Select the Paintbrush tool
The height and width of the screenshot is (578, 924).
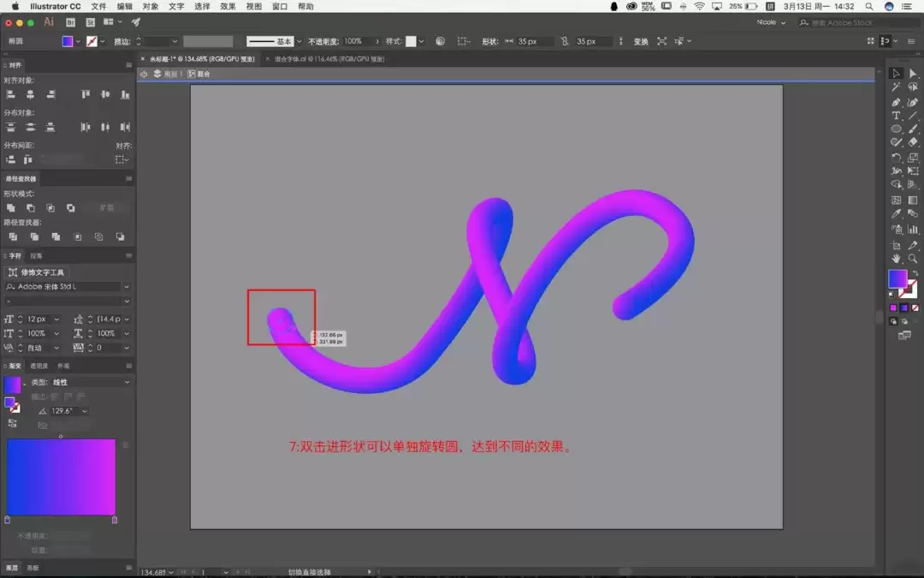click(913, 128)
